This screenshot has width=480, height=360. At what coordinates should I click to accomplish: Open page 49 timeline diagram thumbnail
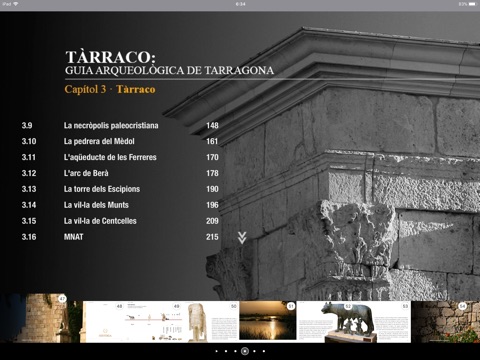(x=154, y=322)
